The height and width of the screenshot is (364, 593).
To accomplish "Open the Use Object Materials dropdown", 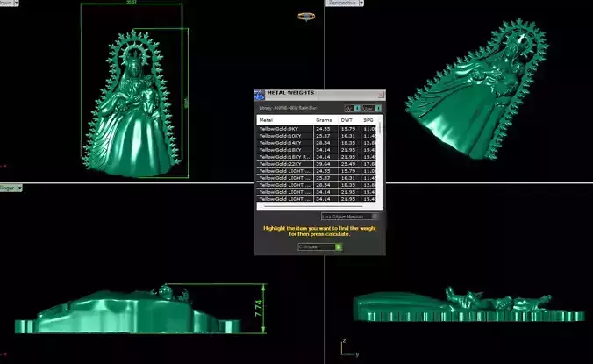I will pos(349,217).
